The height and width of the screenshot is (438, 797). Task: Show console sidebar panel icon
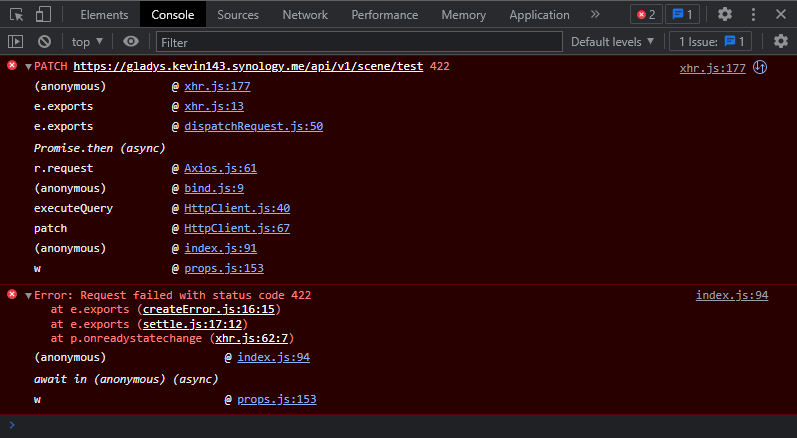15,41
